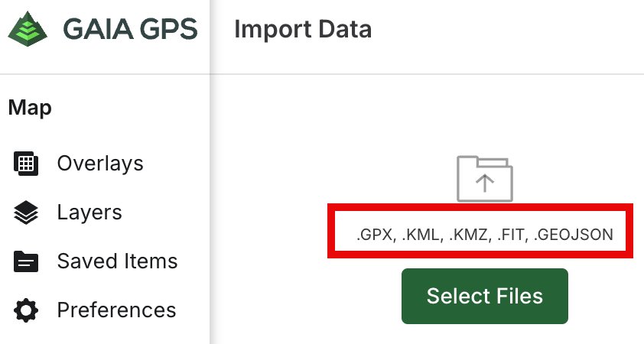Click the GAIA GPS wordmark text
Image resolution: width=644 pixels, height=344 pixels.
[x=130, y=29]
